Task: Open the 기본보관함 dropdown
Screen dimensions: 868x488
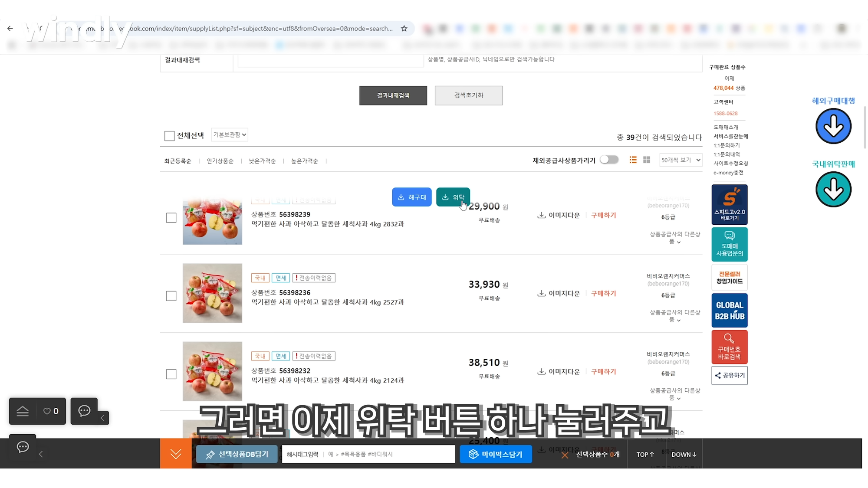Action: point(229,134)
